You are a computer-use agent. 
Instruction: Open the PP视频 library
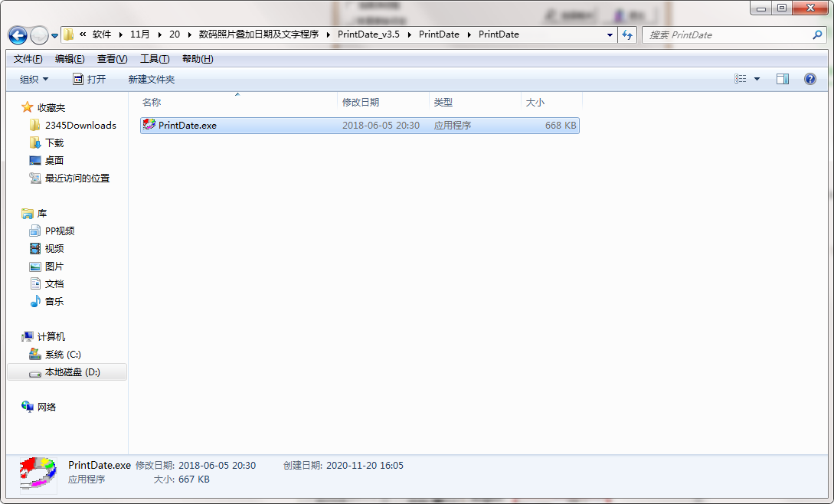pos(60,231)
